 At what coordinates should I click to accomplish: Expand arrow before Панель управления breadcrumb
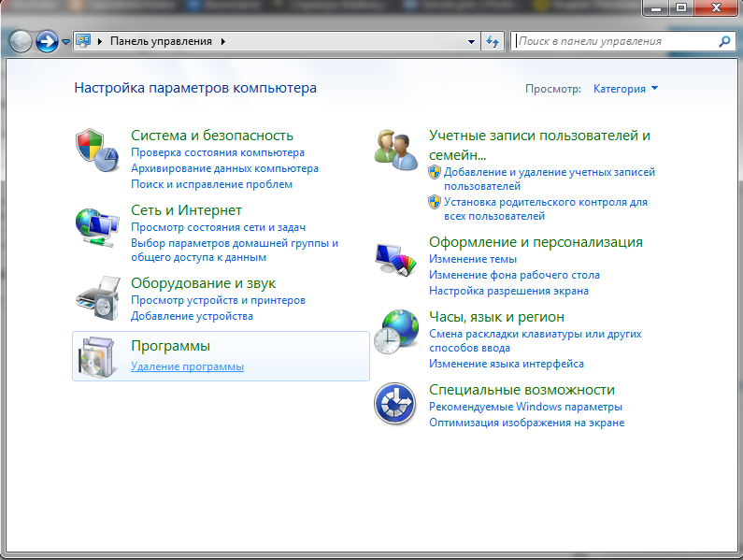tap(100, 42)
